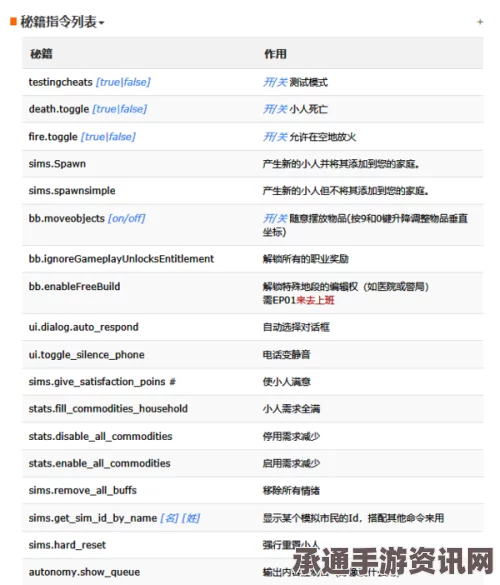
Task: Select the sims.Spawn cheat text
Action: pyautogui.click(x=57, y=163)
